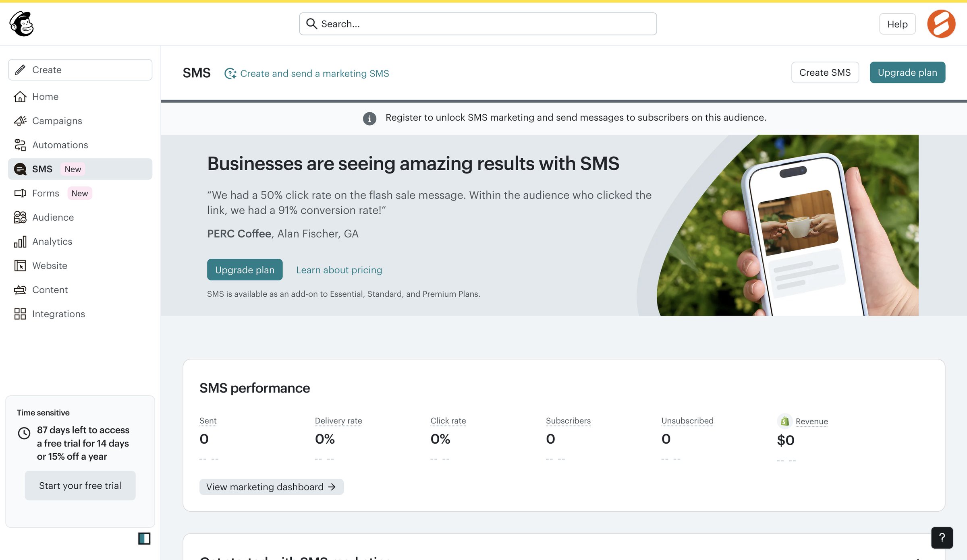Open Automations from the sidebar
967x560 pixels.
pos(80,145)
